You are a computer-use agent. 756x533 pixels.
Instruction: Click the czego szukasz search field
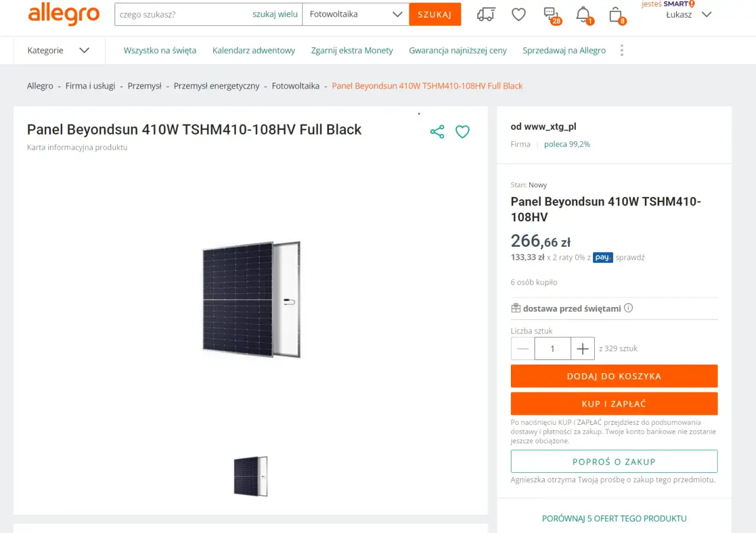pos(183,14)
